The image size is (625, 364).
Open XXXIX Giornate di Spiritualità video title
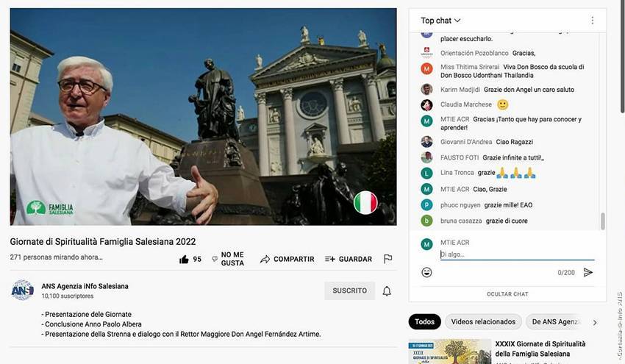point(540,349)
